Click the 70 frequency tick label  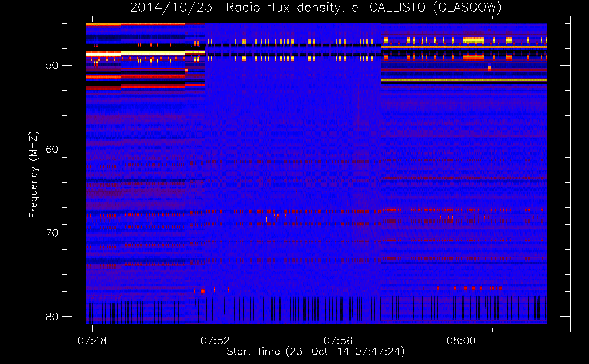click(x=52, y=233)
